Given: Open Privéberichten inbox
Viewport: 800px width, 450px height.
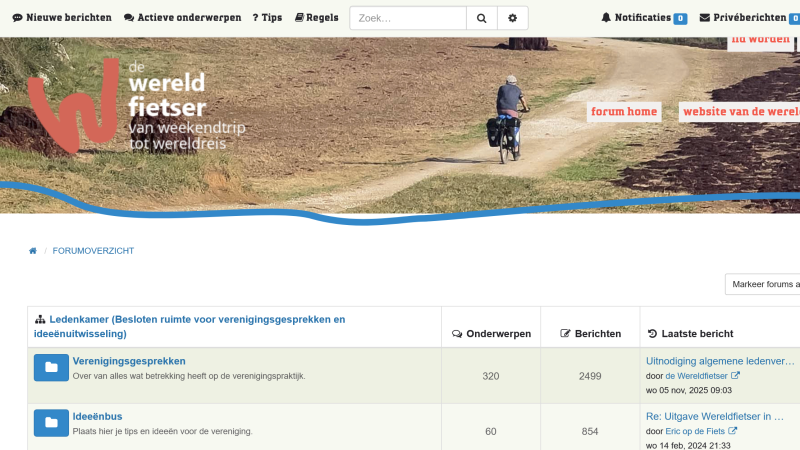Looking at the screenshot, I should [x=748, y=18].
